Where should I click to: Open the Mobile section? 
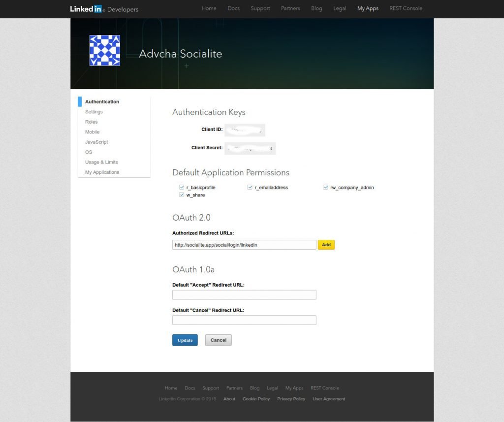click(92, 132)
